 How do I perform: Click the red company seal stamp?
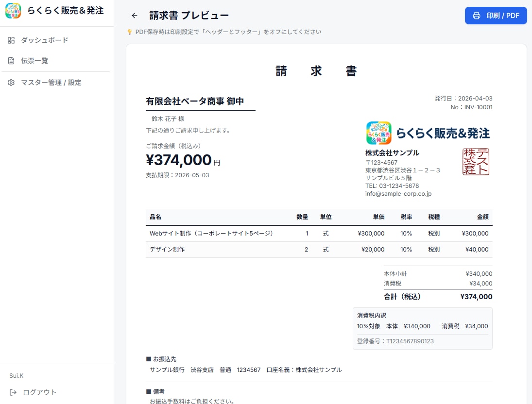(x=476, y=162)
